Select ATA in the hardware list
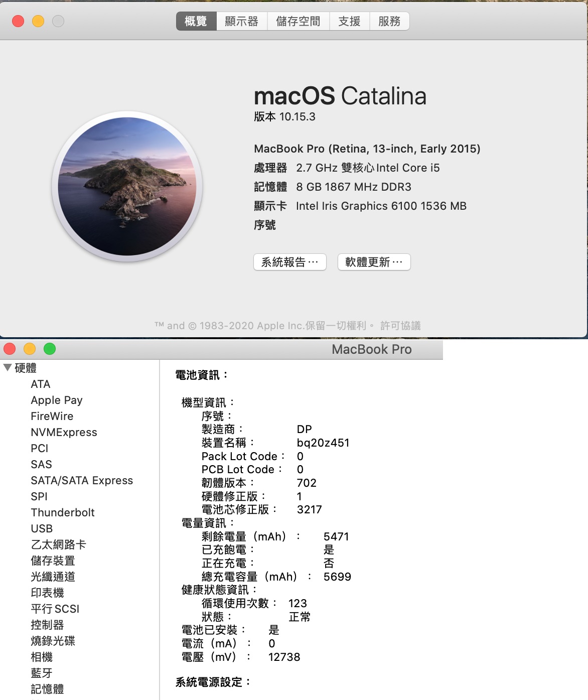588x700 pixels. pos(41,384)
